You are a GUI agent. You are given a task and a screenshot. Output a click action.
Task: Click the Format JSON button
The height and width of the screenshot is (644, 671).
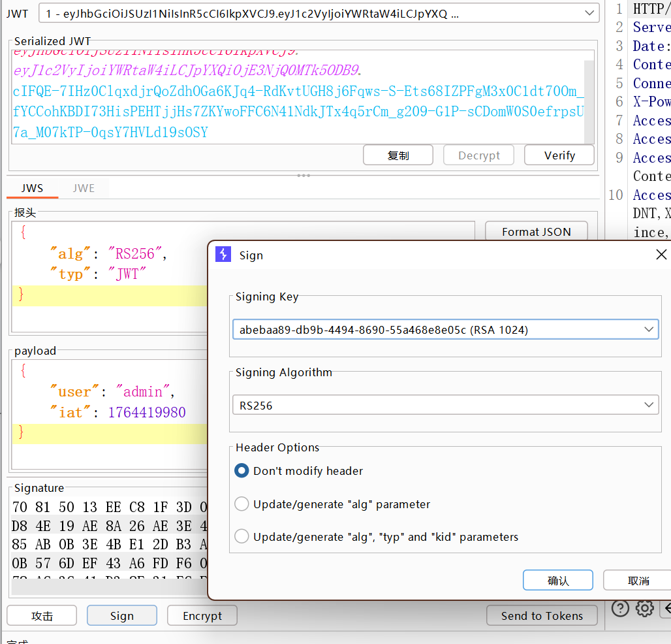[x=536, y=232]
